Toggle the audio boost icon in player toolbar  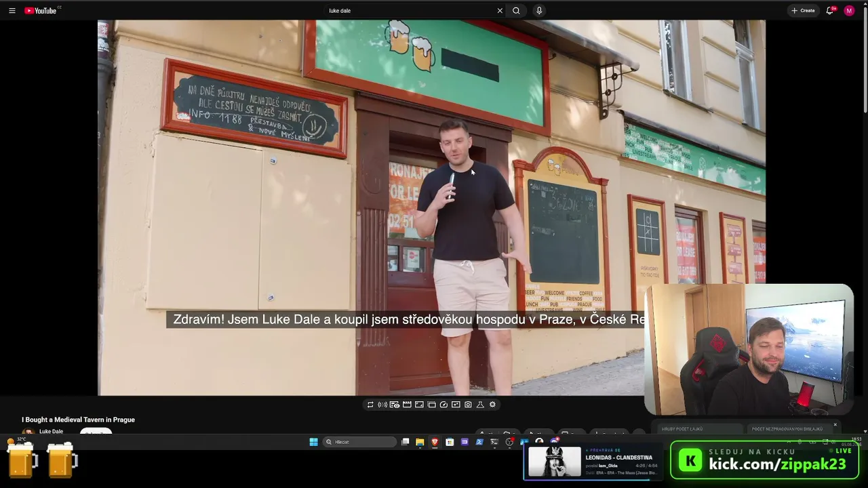pos(382,405)
